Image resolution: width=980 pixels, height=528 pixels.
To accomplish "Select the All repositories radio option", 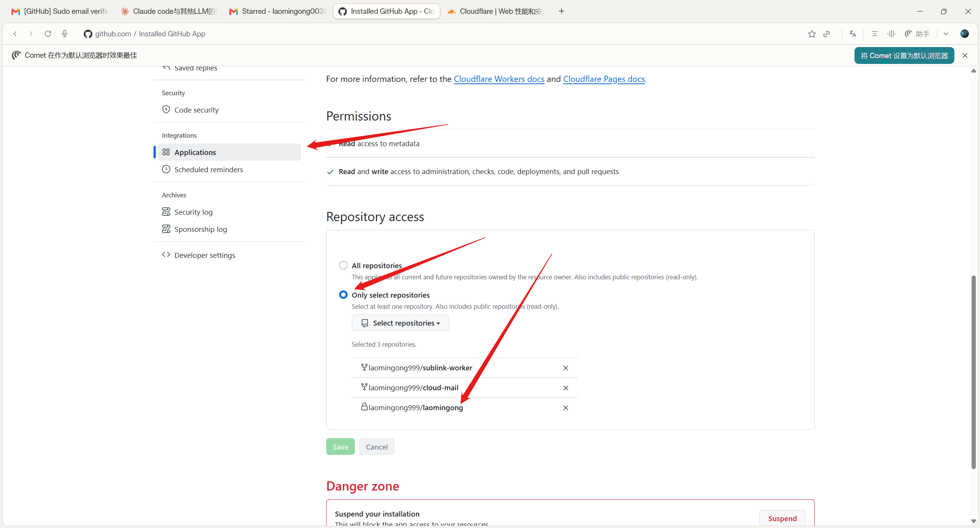I will point(343,265).
